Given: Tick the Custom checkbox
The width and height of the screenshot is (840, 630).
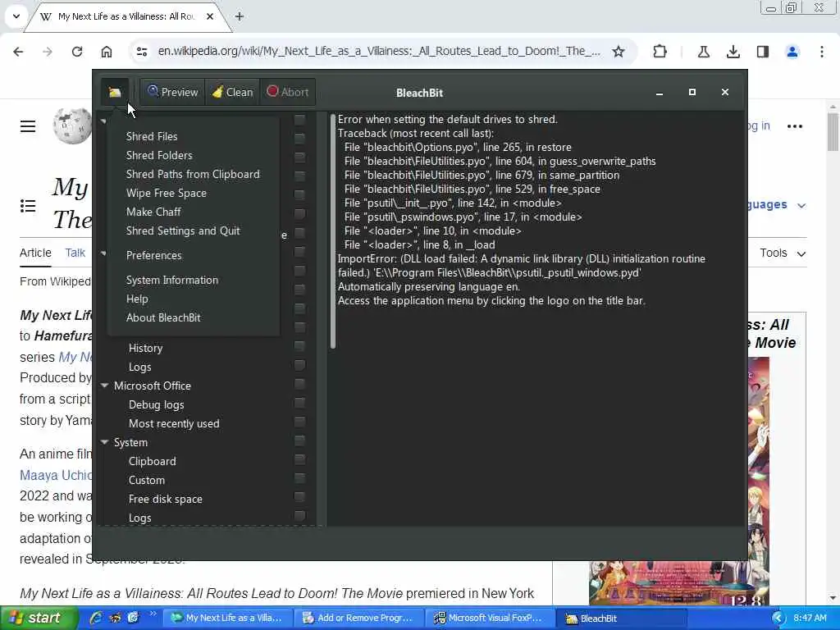Looking at the screenshot, I should (x=300, y=478).
